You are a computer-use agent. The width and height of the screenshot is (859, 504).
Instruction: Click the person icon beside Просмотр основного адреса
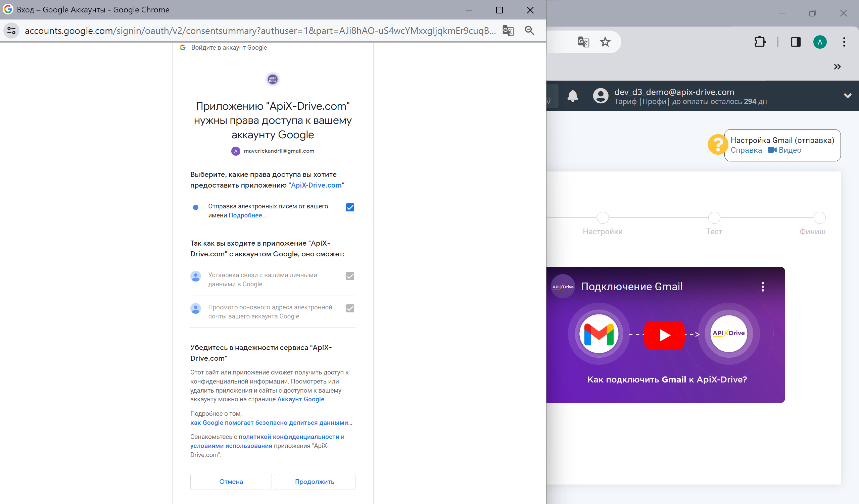pos(196,309)
